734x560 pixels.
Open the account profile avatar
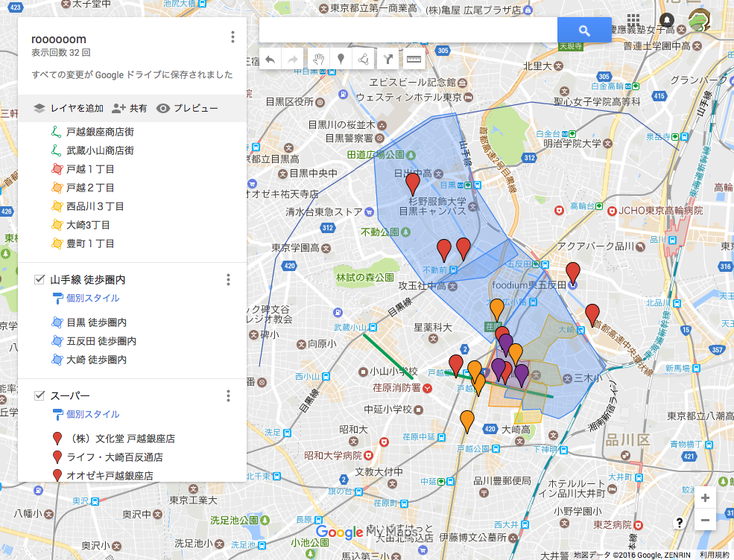click(699, 20)
